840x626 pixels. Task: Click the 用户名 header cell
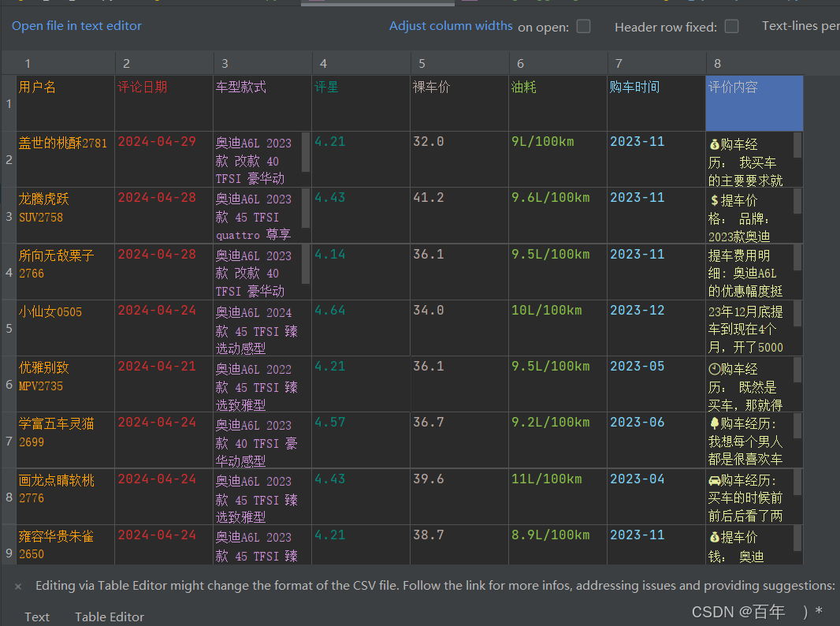pos(65,103)
